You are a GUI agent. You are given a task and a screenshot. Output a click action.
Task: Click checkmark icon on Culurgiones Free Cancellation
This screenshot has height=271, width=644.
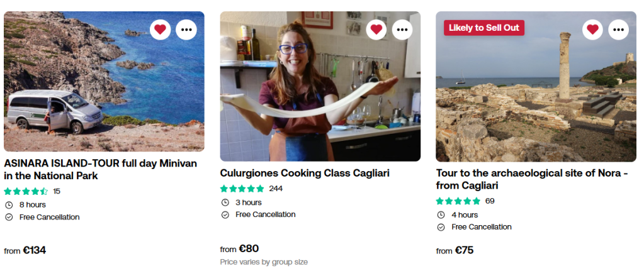225,215
